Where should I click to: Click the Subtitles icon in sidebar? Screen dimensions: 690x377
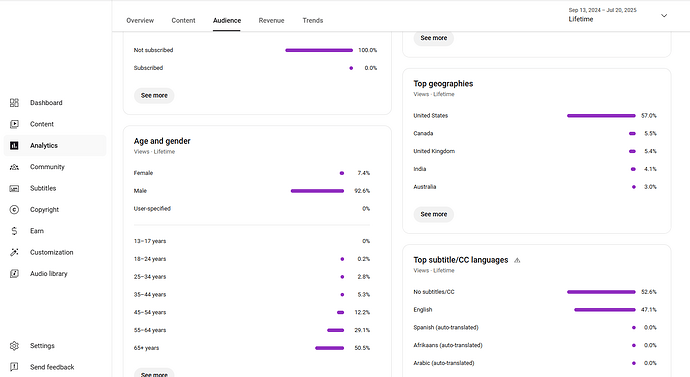14,188
